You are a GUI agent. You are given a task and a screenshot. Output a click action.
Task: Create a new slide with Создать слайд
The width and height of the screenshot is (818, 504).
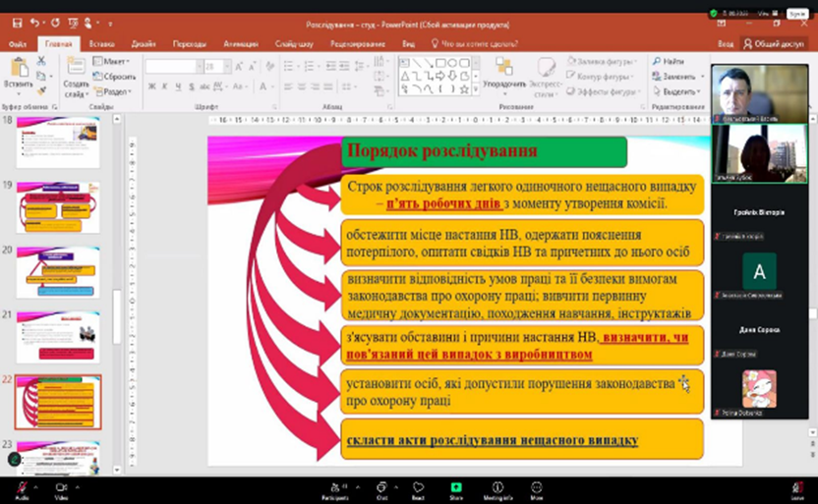[76, 77]
